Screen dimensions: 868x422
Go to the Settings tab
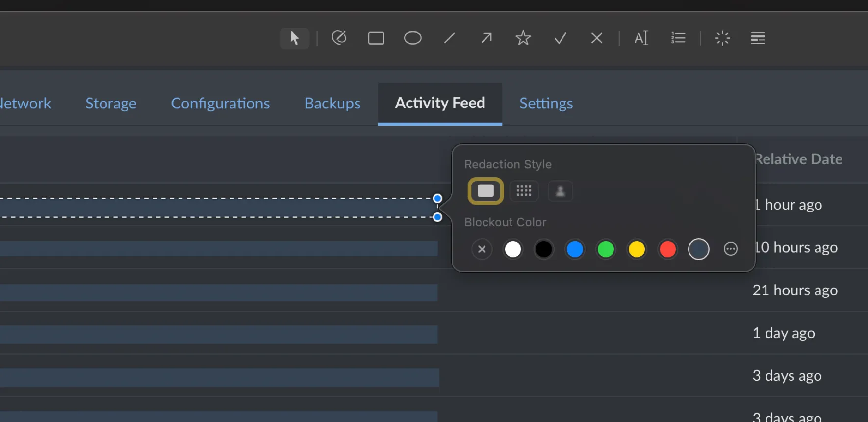tap(546, 104)
